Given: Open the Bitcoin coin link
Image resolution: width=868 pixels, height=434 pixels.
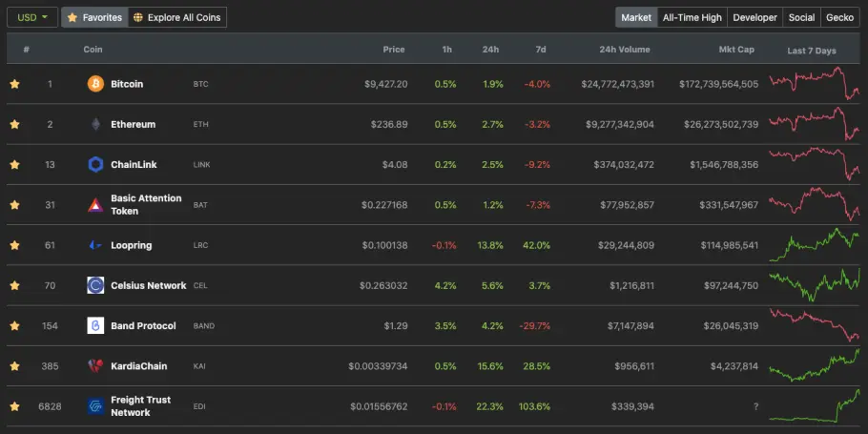Looking at the screenshot, I should [x=127, y=84].
